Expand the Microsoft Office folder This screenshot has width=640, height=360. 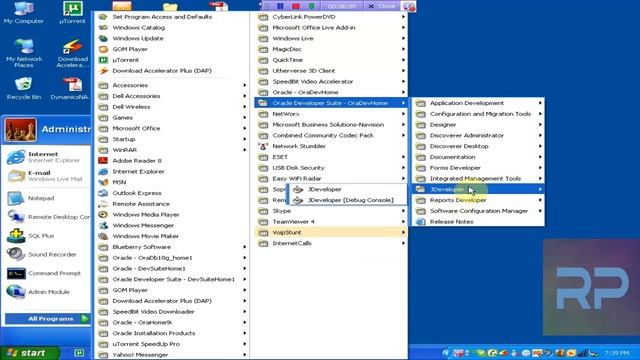coord(172,129)
